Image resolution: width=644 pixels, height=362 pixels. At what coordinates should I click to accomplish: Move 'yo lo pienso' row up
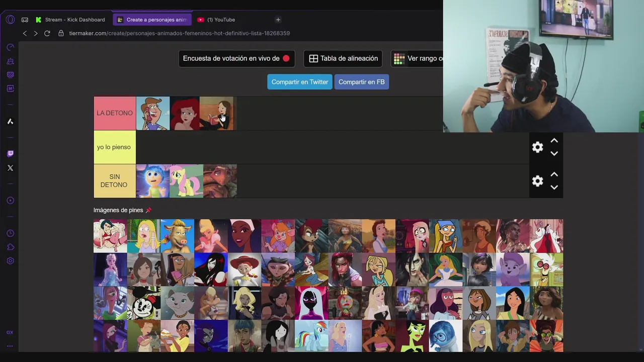554,141
